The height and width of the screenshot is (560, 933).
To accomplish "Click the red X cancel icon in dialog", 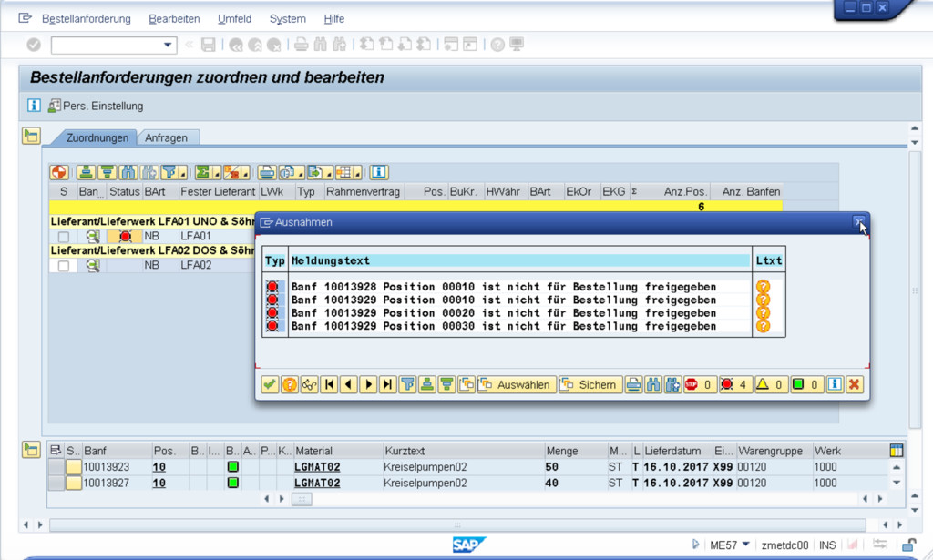I will point(854,385).
